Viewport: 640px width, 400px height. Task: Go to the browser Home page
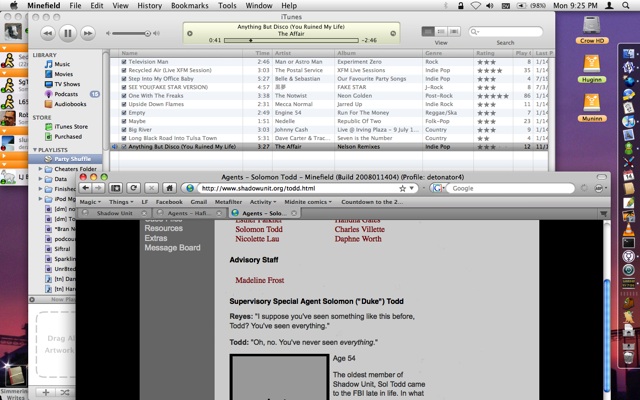tap(169, 188)
